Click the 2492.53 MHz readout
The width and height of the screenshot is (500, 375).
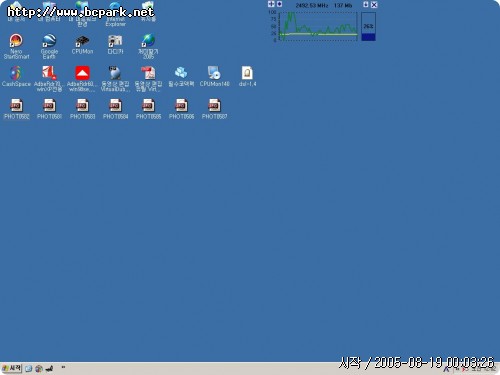coord(312,5)
